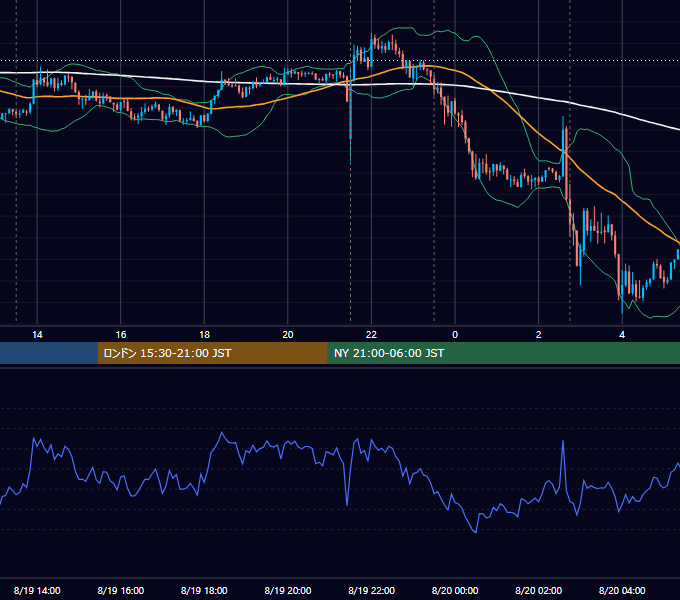The height and width of the screenshot is (600, 680).
Task: Click the 16 hour axis label
Action: [121, 335]
